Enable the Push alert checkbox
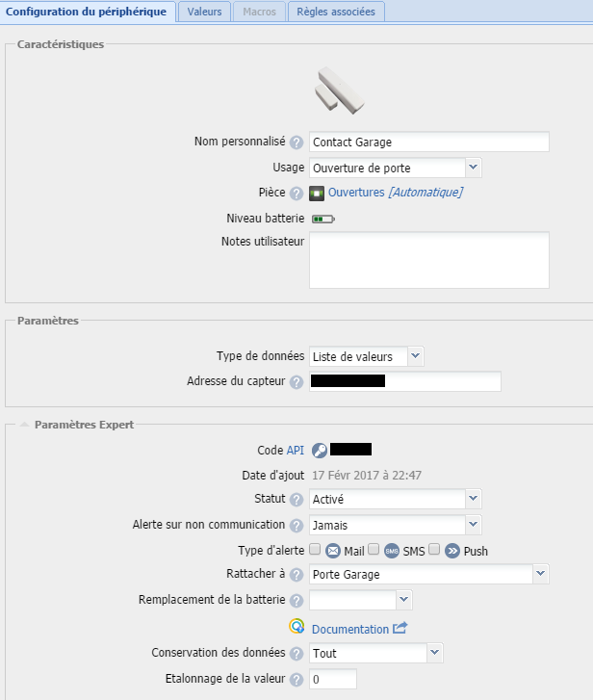Screen dimensions: 593x700 coord(434,550)
